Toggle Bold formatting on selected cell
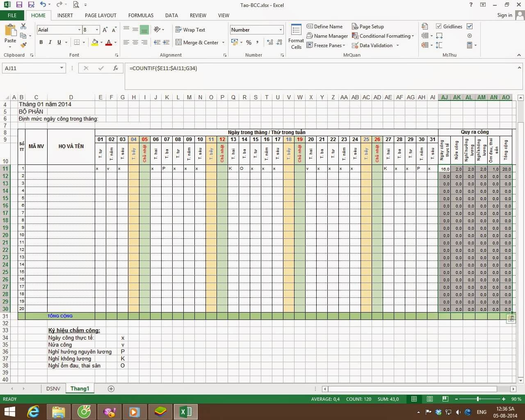 (x=41, y=42)
